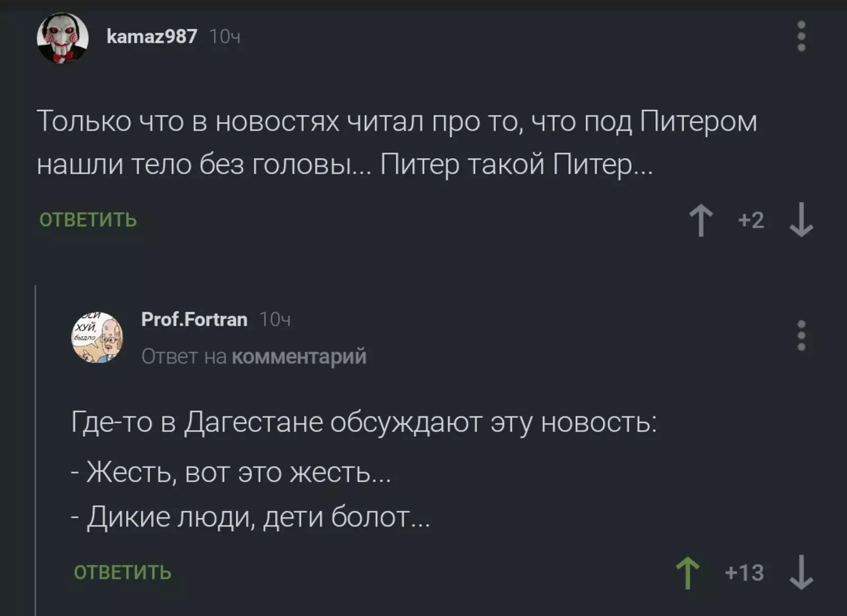Click the +2 rating on kamaz987's comment
The height and width of the screenshot is (616, 847).
coord(751,220)
